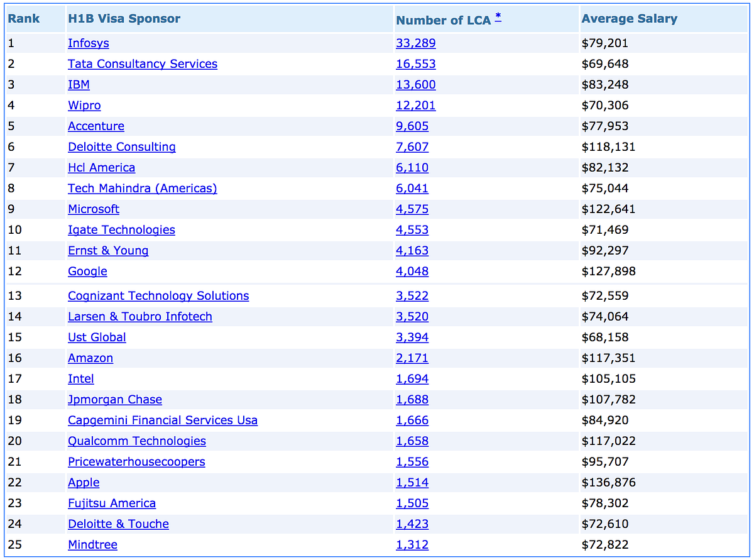Open LCA count 1,694 link
This screenshot has height=560, width=754.
click(x=412, y=379)
